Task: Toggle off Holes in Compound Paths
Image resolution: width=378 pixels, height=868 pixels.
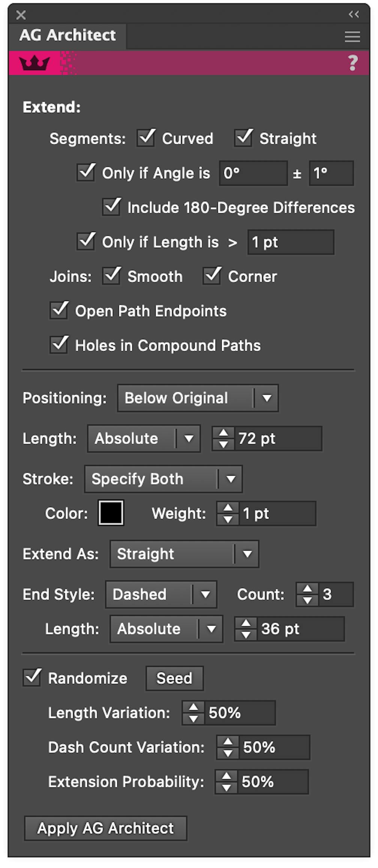Action: tap(58, 345)
